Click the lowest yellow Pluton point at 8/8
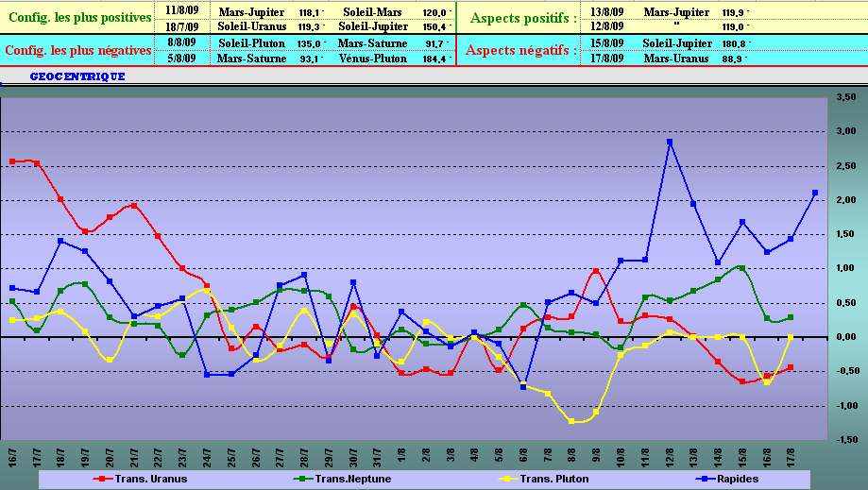This screenshot has width=868, height=490. [571, 421]
